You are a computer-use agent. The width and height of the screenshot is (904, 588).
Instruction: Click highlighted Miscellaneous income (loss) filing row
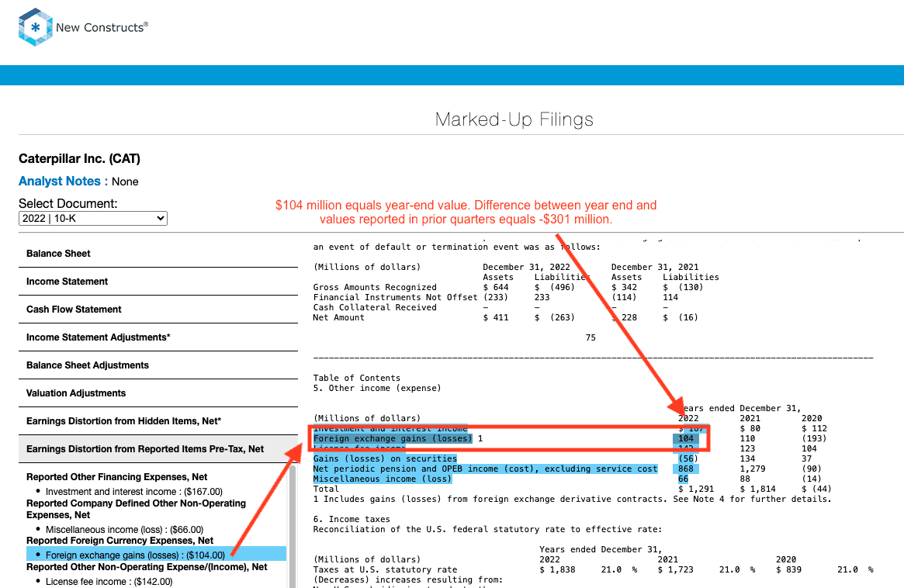(x=383, y=479)
